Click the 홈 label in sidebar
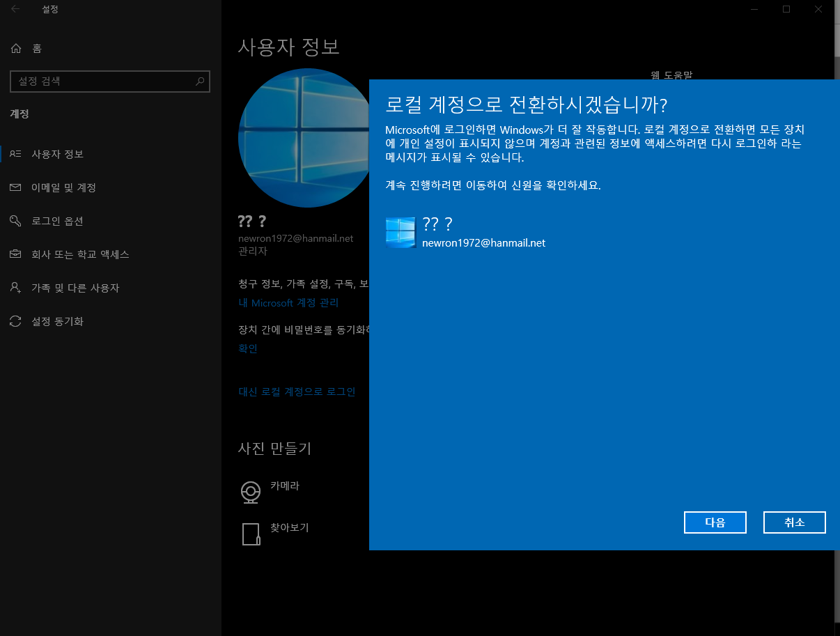Image resolution: width=840 pixels, height=636 pixels. click(x=37, y=49)
